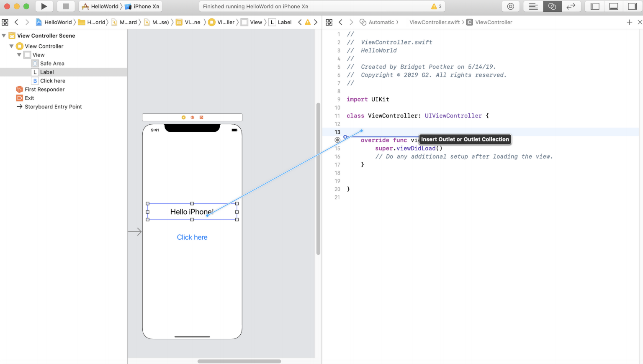
Task: Click First Responder icon in scene dock
Action: 193,118
